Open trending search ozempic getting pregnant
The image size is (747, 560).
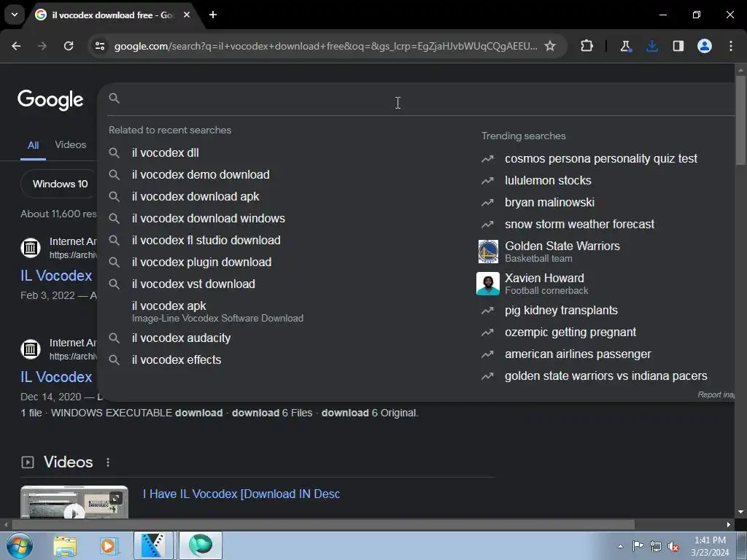(570, 332)
